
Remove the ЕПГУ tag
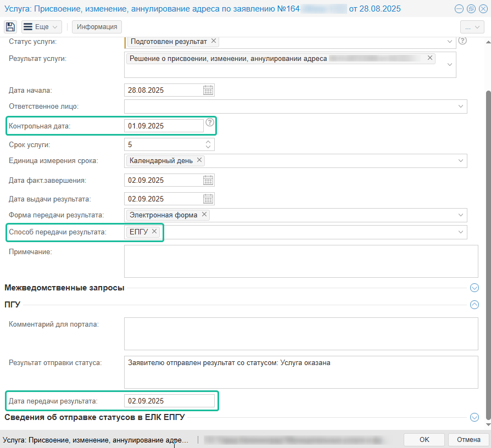pos(154,232)
